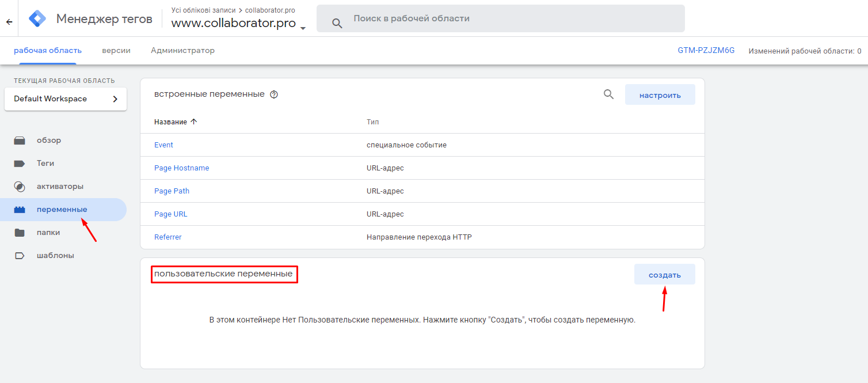Open the Page Hostname variable link
Viewport: 868px width, 383px height.
[181, 168]
